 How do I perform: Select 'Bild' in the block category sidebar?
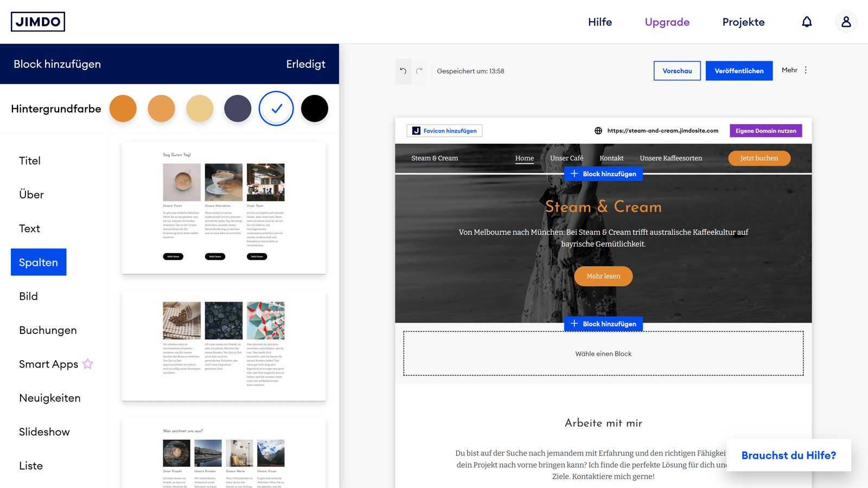coord(28,296)
